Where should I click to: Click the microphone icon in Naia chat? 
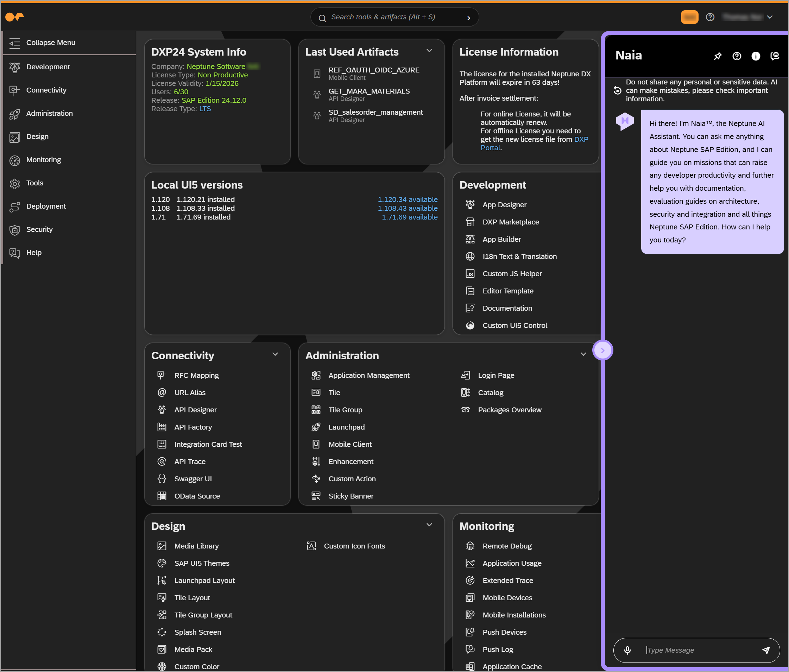click(627, 650)
